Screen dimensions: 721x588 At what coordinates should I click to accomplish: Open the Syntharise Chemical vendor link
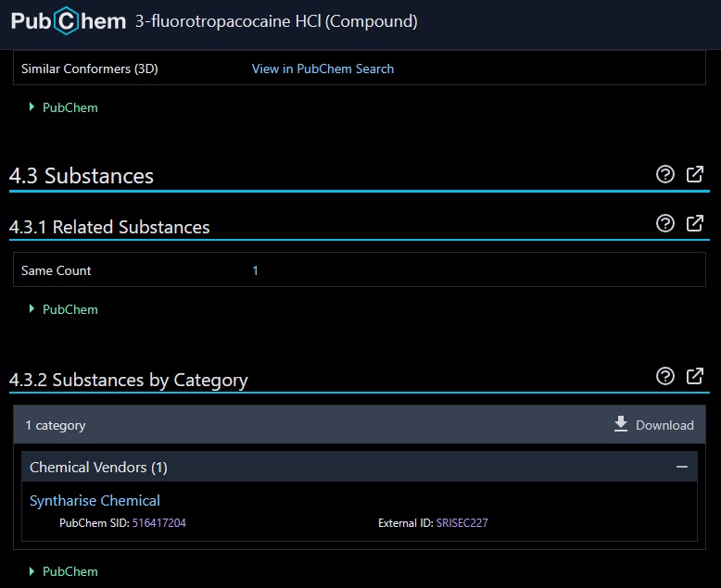coord(95,500)
